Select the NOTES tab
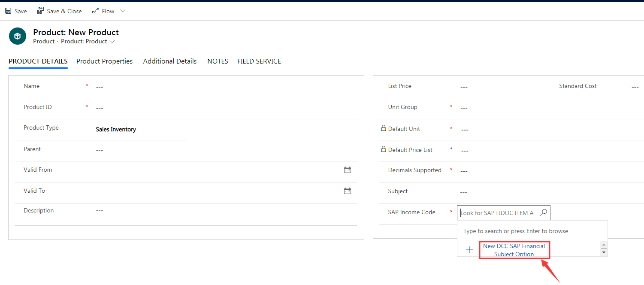Screen dimensions: 644x285 click(x=218, y=61)
